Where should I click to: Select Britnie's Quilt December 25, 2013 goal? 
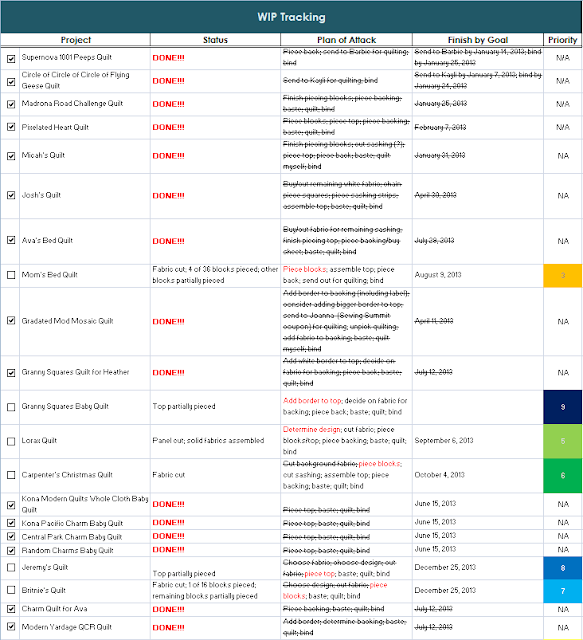point(478,591)
